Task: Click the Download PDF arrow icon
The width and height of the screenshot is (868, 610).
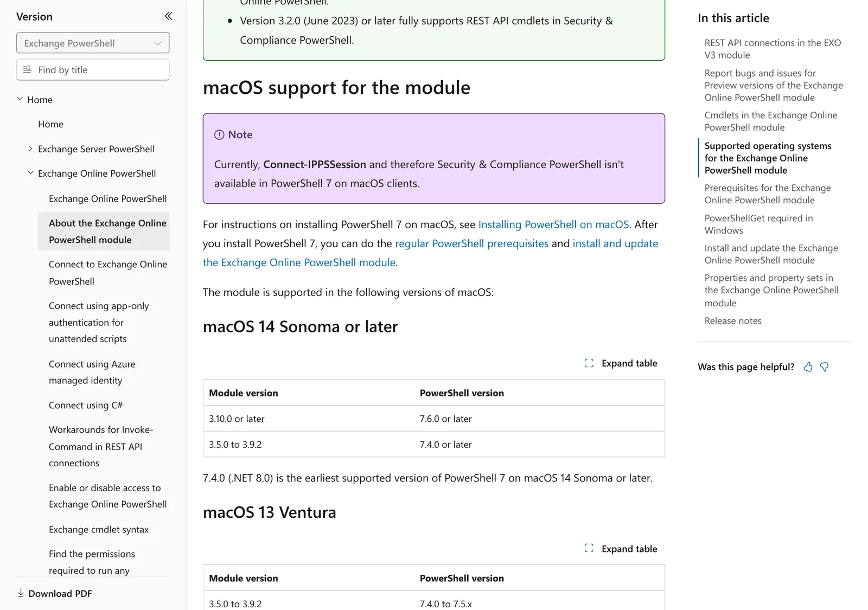Action: click(21, 593)
